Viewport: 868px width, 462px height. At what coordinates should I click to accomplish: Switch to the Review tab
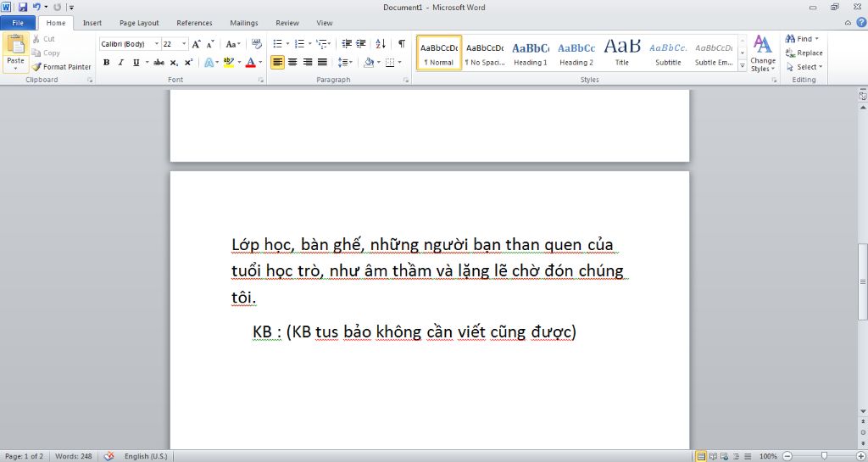pyautogui.click(x=287, y=23)
